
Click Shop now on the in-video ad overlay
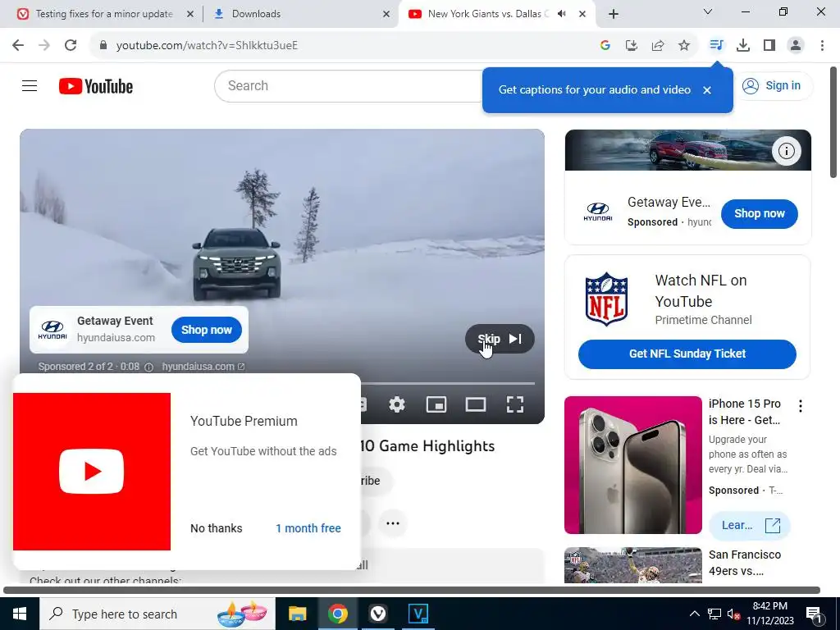tap(206, 330)
